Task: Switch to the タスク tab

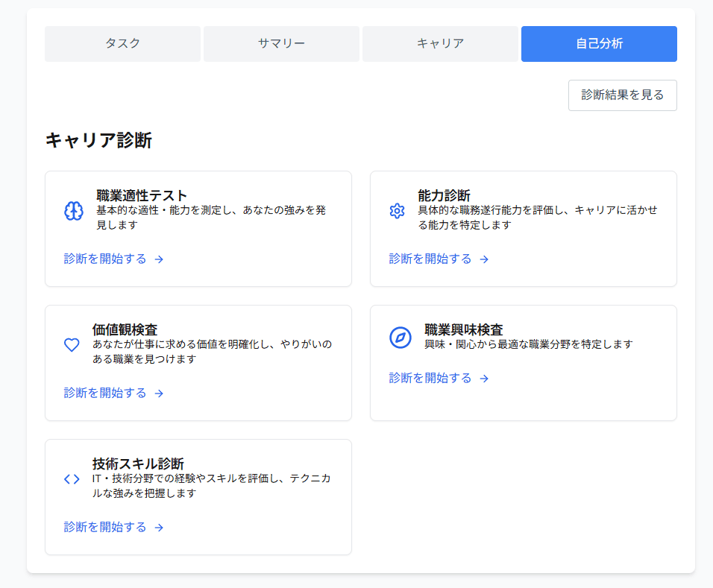Action: point(122,43)
